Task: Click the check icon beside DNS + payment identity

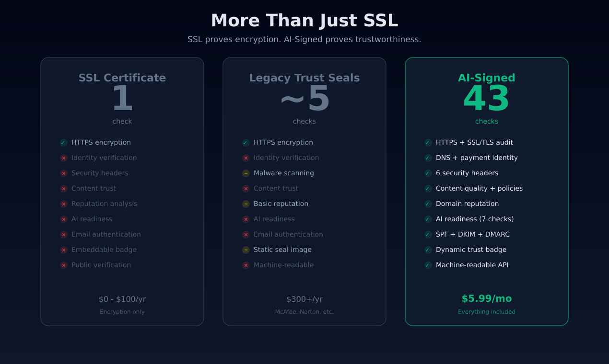Action: click(x=428, y=158)
